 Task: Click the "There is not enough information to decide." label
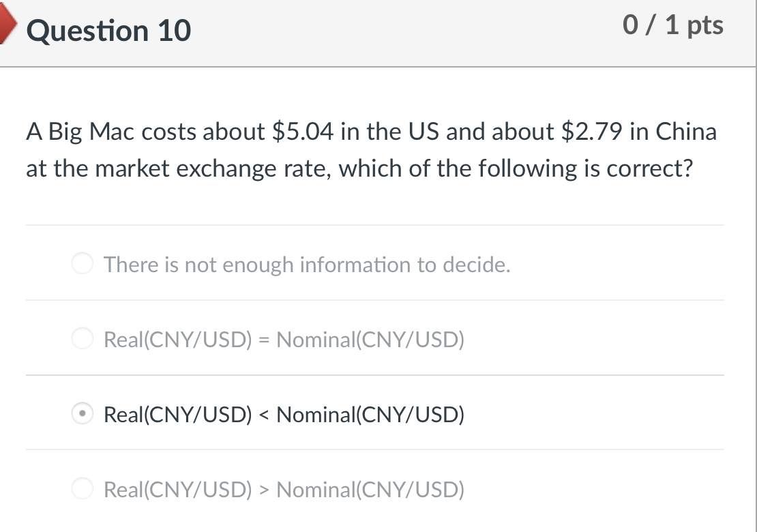(307, 264)
